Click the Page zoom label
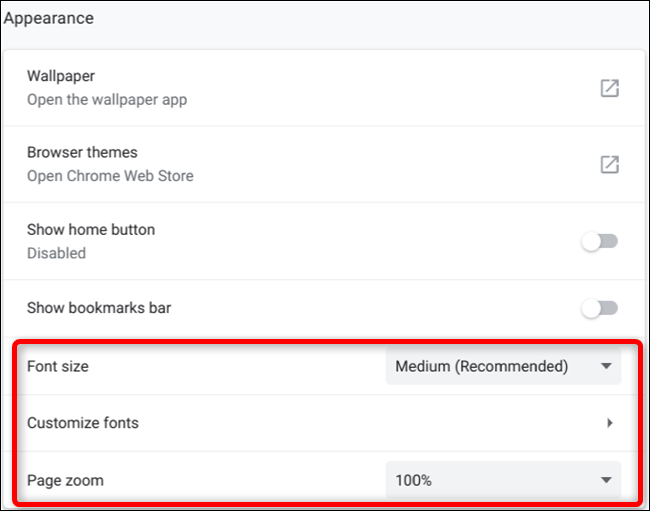650x511 pixels. [x=65, y=480]
